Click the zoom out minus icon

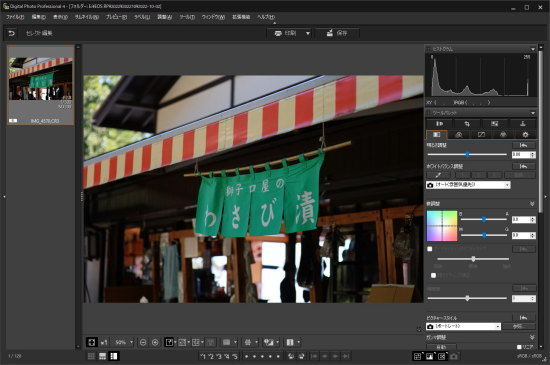click(x=143, y=342)
